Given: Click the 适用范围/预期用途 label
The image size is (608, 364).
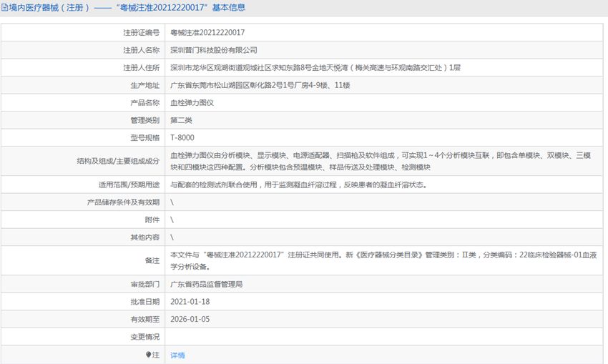Looking at the screenshot, I should pos(129,185).
